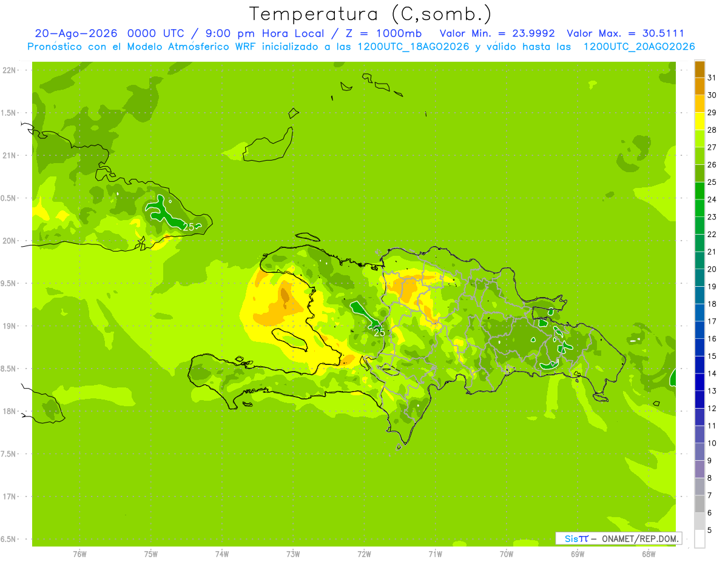Click the '19N' latitude label
This screenshot has height=562, width=728.
[10, 326]
